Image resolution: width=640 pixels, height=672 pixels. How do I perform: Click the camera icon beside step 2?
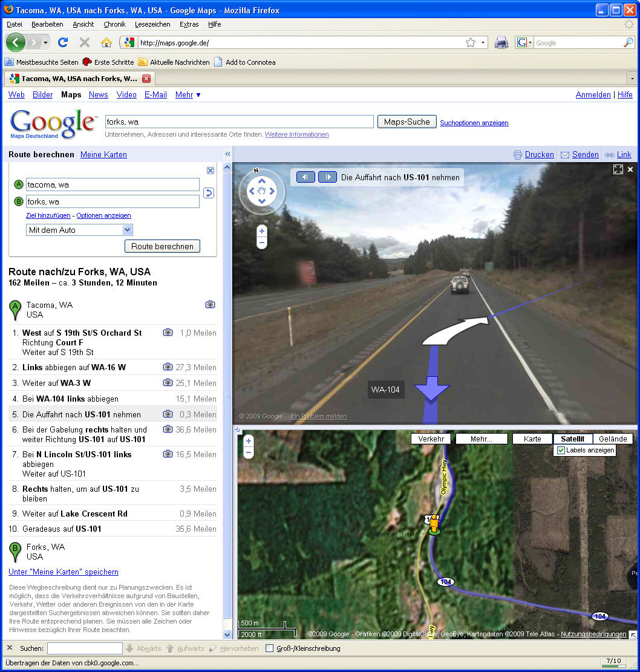point(168,367)
